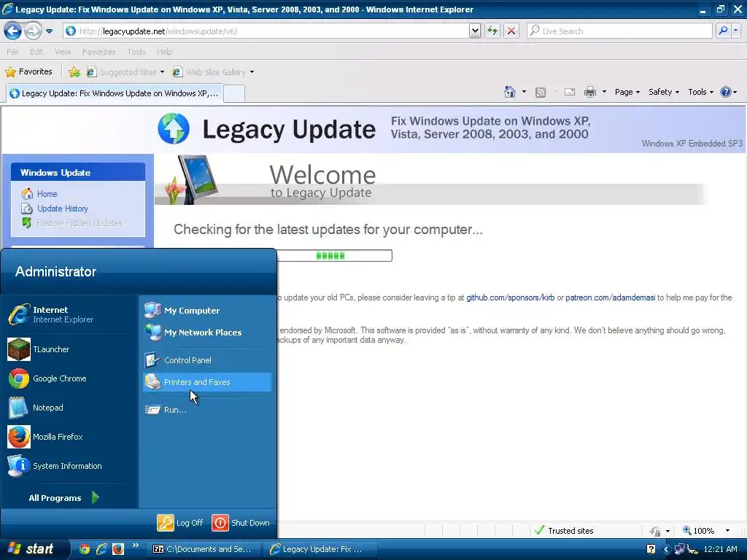Click the update check progress bar

[334, 256]
